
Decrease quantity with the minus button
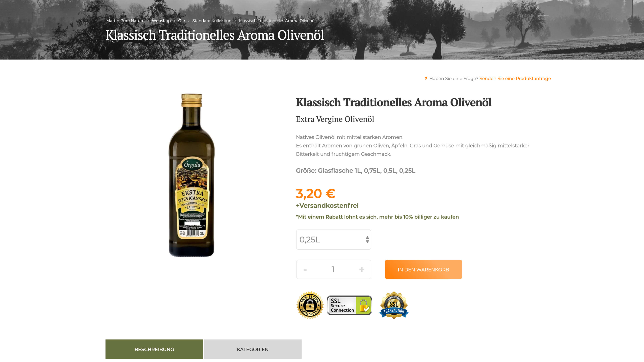305,270
